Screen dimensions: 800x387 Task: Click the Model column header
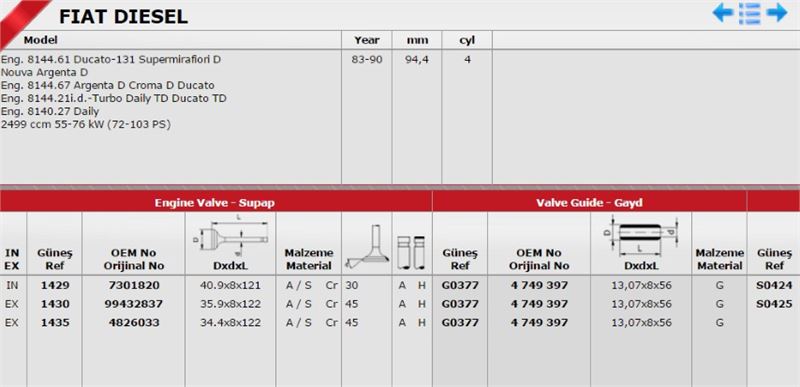point(40,40)
